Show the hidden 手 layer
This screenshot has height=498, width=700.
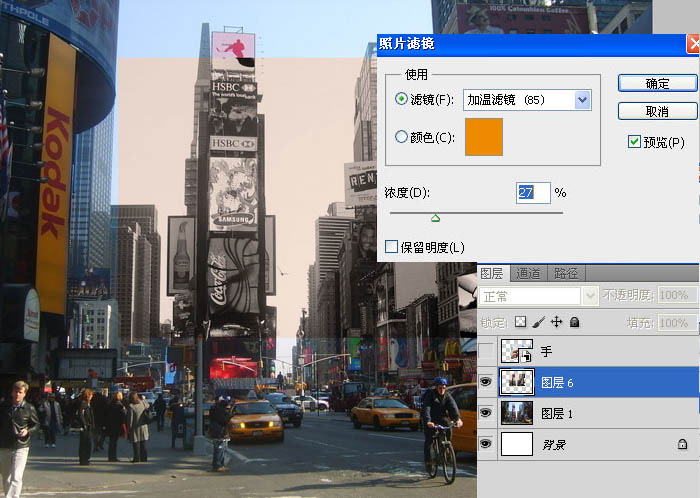487,351
